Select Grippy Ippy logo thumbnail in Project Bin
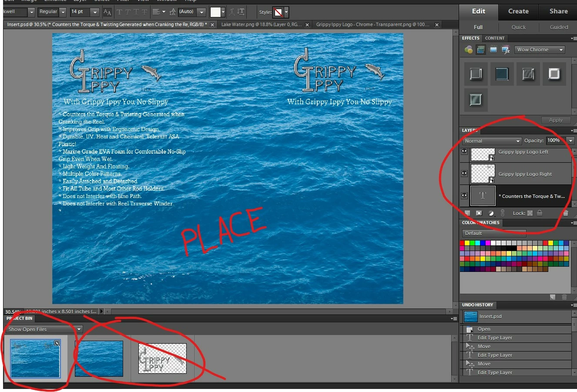 (162, 358)
